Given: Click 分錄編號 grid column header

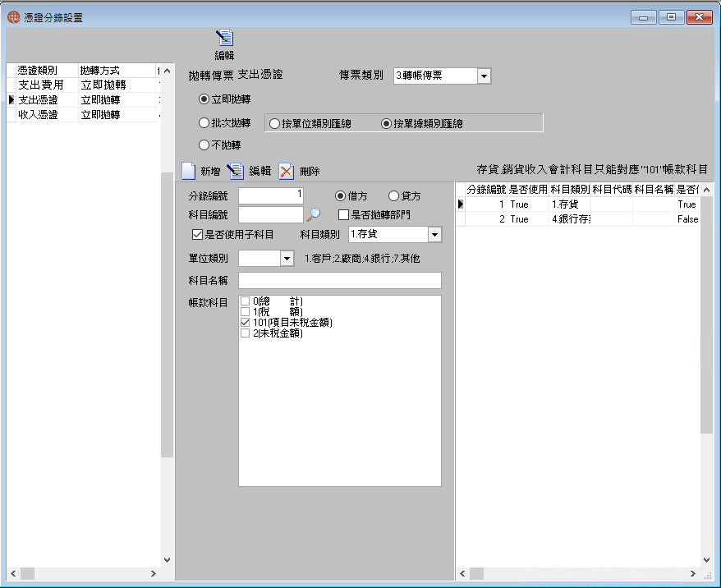Looking at the screenshot, I should [x=486, y=190].
